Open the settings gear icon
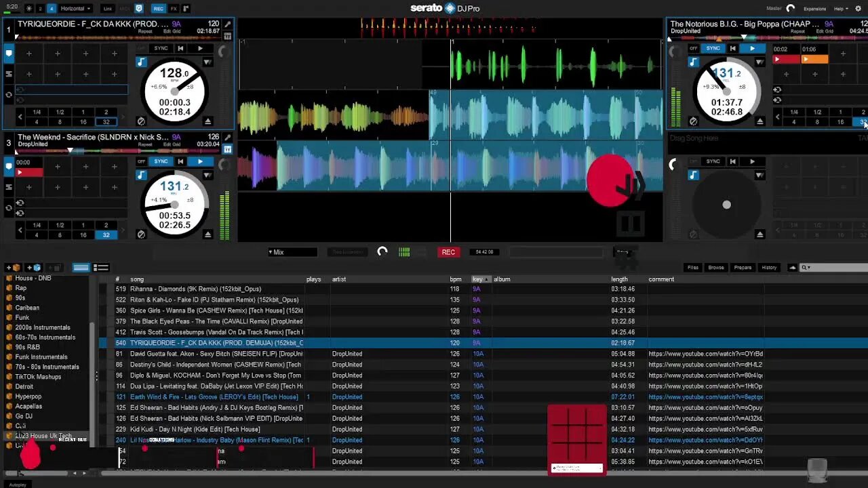The image size is (868, 488). click(857, 9)
